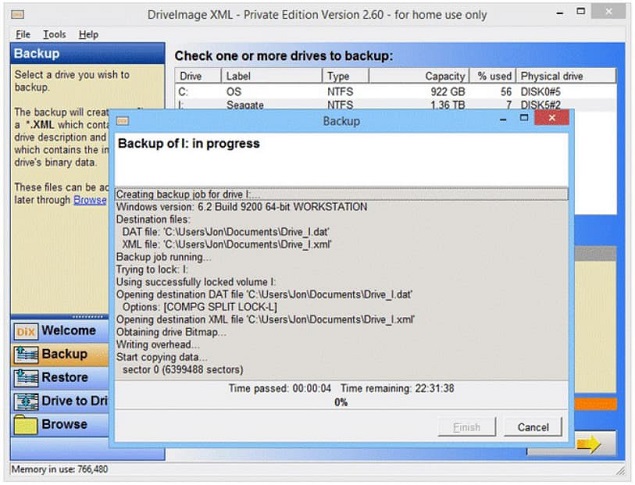Click 'sector 0 (6399488 sectors)' log line
The image size is (635, 485).
183,370
